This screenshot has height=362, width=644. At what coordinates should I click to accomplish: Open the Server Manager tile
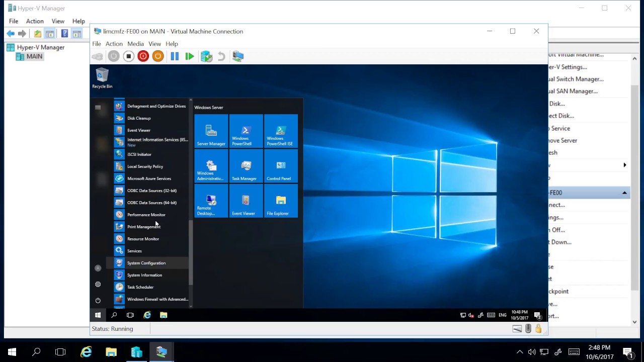point(211,131)
